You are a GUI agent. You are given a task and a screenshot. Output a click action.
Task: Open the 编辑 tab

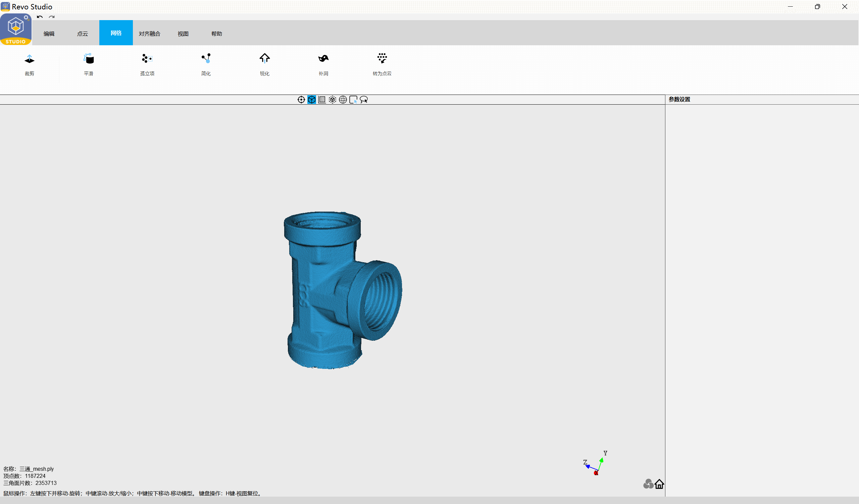click(49, 34)
